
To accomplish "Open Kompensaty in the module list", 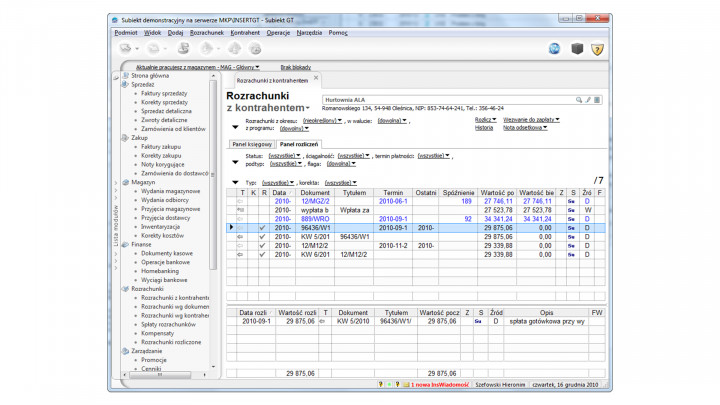I will point(158,332).
